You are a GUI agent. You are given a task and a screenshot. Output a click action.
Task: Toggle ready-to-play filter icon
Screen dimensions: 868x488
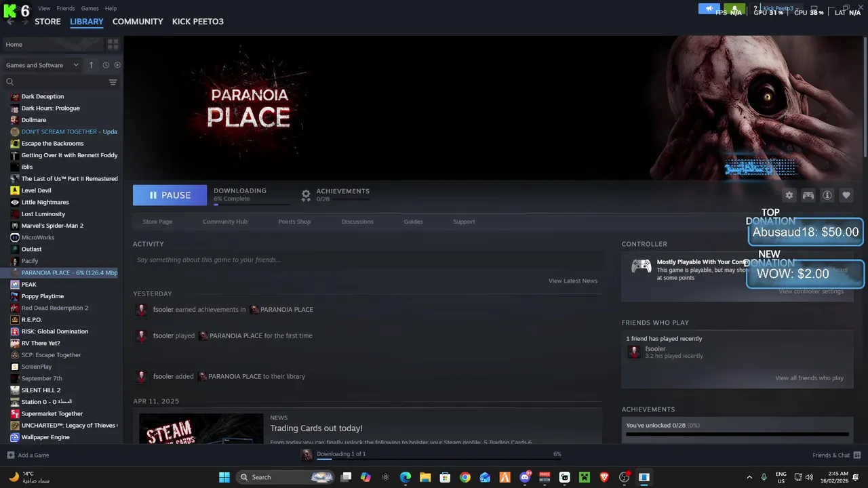[117, 65]
